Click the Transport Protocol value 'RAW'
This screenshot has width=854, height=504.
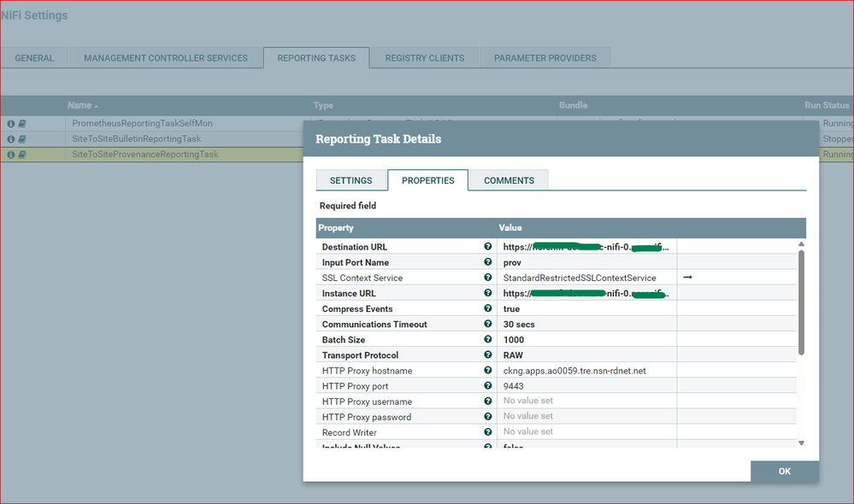click(x=513, y=355)
